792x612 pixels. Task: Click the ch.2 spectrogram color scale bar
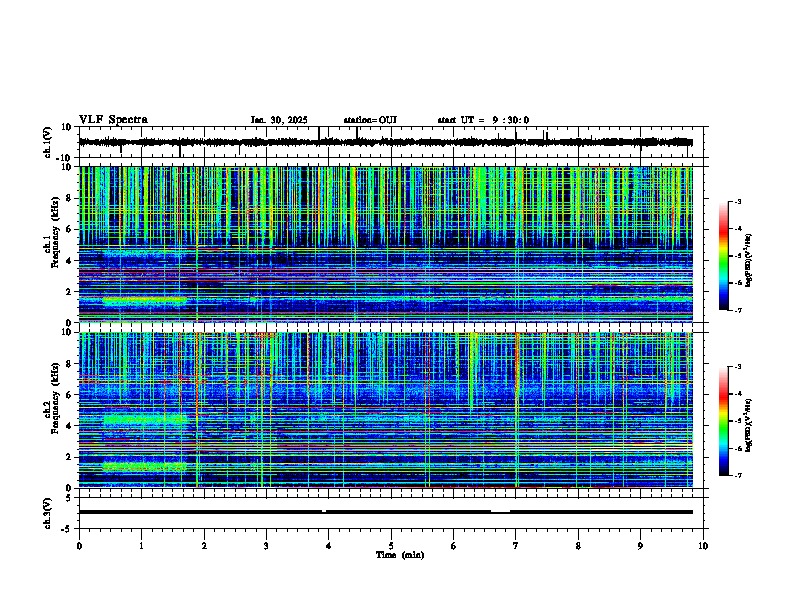tap(723, 421)
